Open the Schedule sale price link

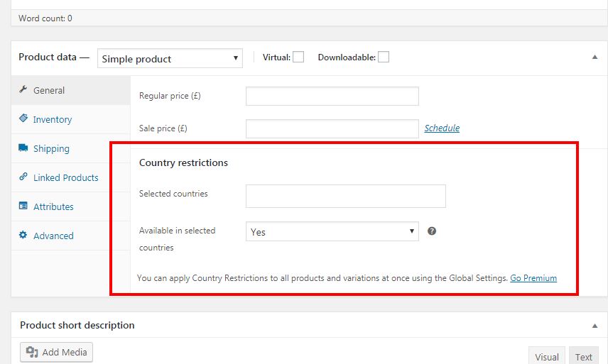pos(442,128)
